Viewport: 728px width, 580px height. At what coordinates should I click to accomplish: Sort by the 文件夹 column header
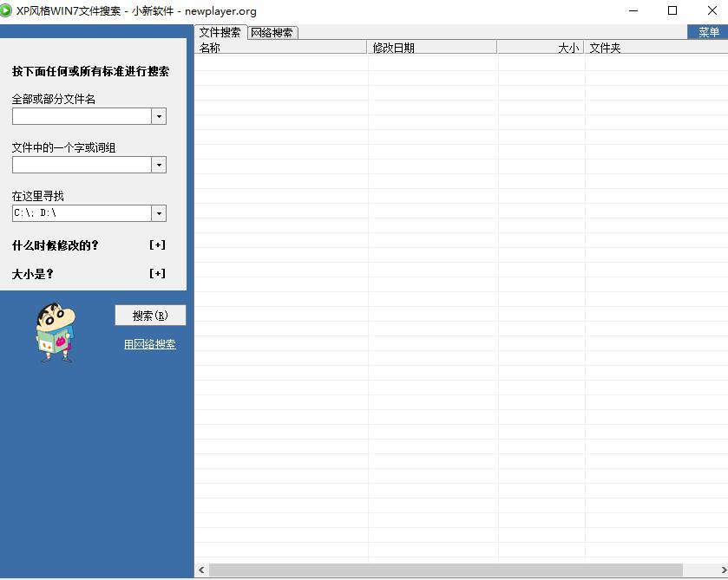pyautogui.click(x=656, y=48)
